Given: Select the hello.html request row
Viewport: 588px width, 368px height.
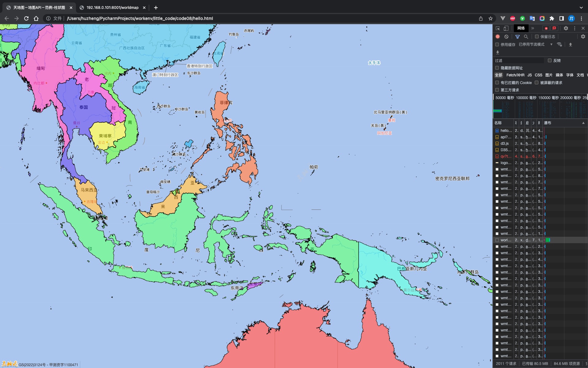Looking at the screenshot, I should coord(506,131).
